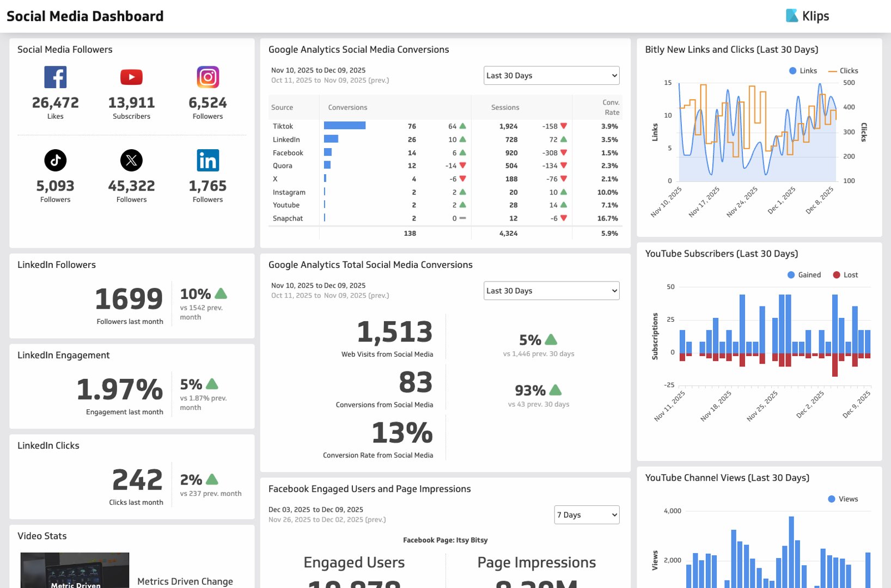Open the Facebook Page: Itsy Bitsy link
The image size is (891, 588).
tap(444, 540)
